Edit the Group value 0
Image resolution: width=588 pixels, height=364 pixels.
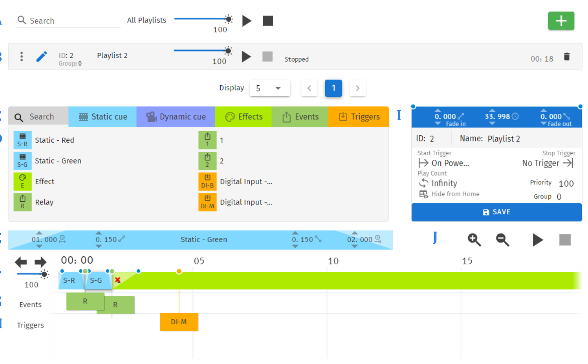pos(559,197)
